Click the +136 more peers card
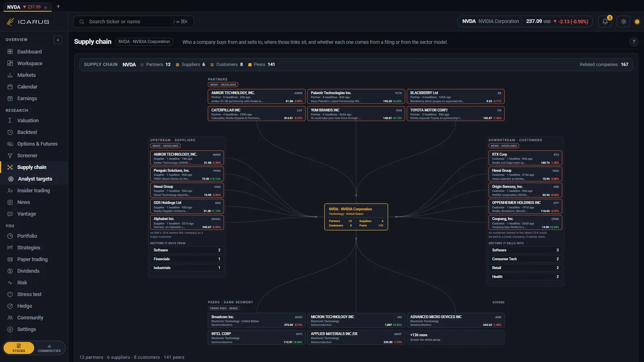644x362 pixels. (456, 337)
